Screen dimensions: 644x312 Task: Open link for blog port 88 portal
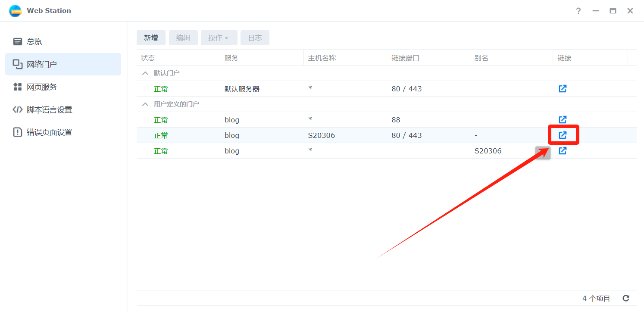(562, 120)
